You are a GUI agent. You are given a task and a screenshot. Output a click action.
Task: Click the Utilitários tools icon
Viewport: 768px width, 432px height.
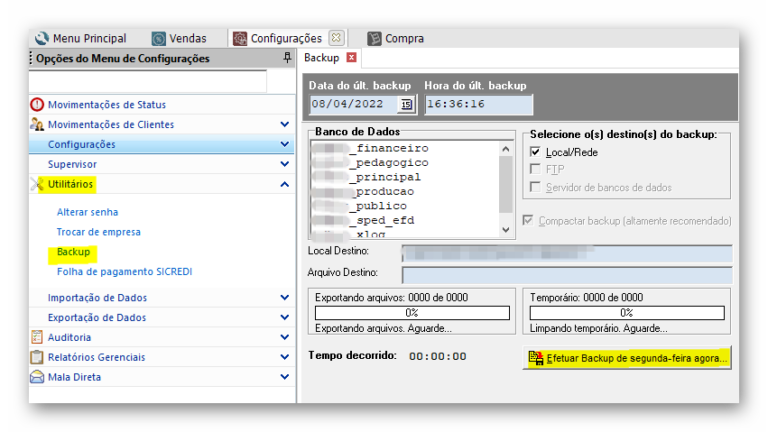37,184
